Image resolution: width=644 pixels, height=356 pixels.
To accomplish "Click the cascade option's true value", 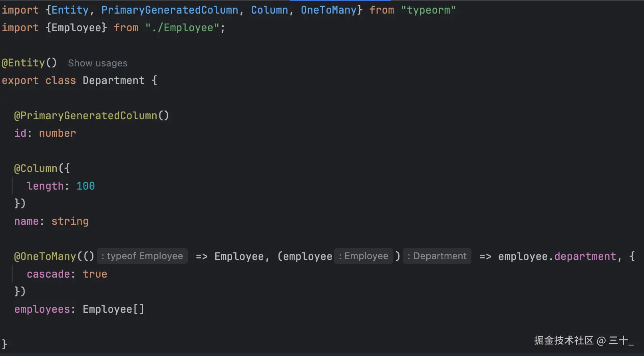I will pos(95,274).
